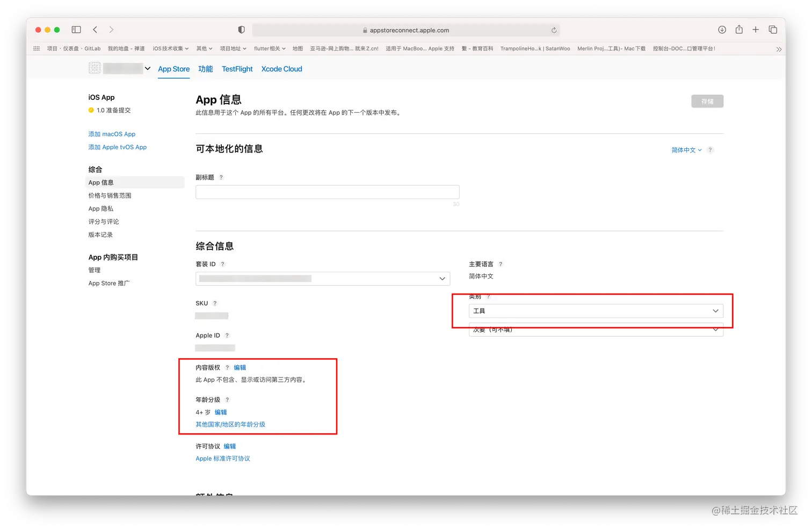Open help beside the 简体中文 language selector
The width and height of the screenshot is (812, 530).
tap(710, 150)
